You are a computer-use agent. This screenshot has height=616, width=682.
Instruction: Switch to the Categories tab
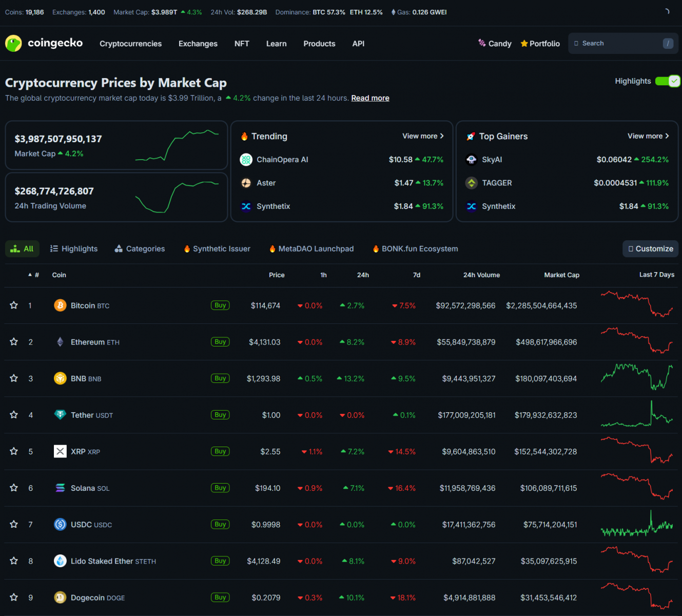click(140, 249)
